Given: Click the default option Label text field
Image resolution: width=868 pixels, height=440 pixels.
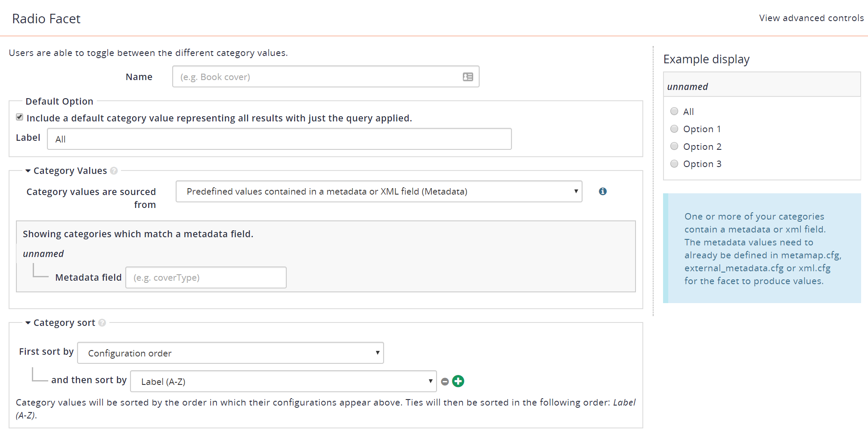Looking at the screenshot, I should (x=279, y=139).
